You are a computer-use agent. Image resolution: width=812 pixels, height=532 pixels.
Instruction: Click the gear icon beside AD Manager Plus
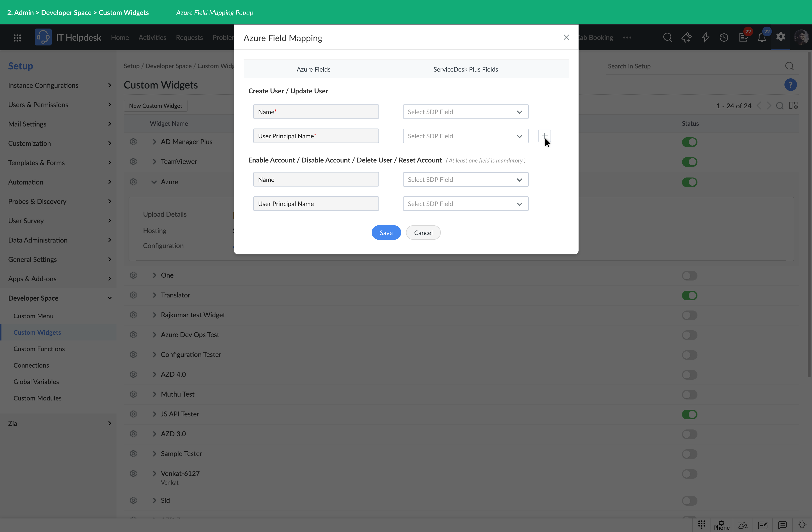(x=133, y=142)
